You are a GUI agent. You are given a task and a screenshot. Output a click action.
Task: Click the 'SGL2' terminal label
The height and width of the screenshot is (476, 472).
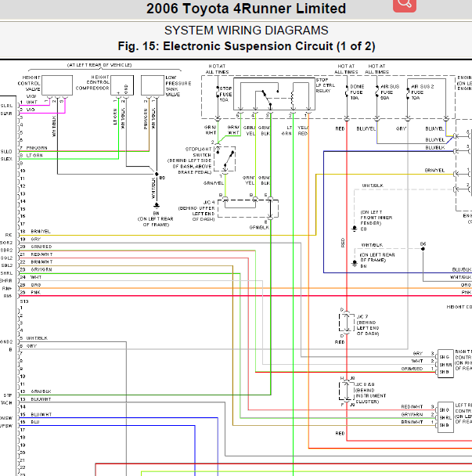coord(7,258)
